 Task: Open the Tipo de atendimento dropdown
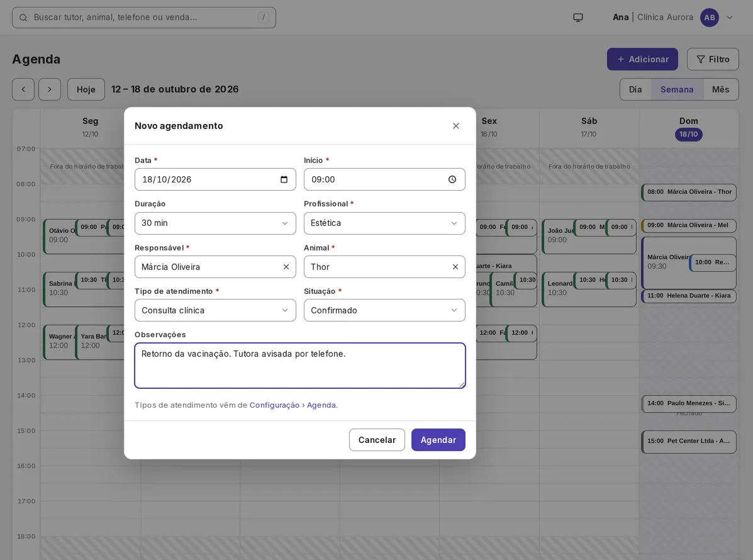[x=215, y=311]
